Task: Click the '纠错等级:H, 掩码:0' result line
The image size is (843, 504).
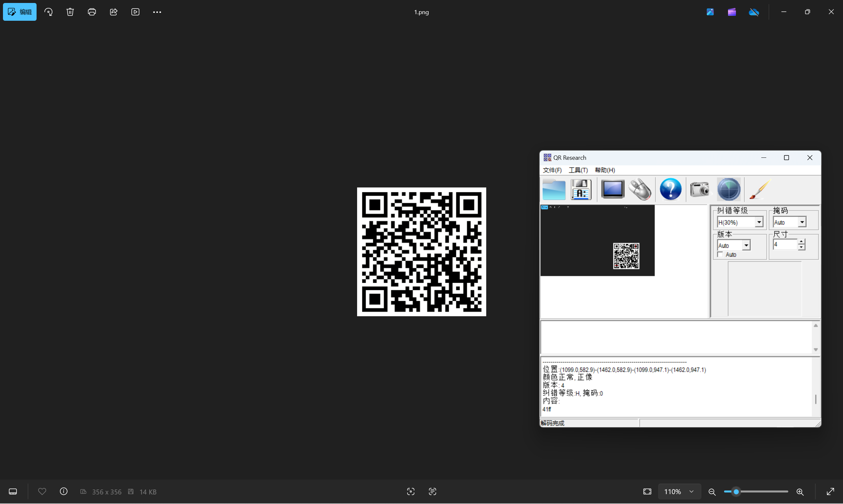Action: pyautogui.click(x=573, y=393)
